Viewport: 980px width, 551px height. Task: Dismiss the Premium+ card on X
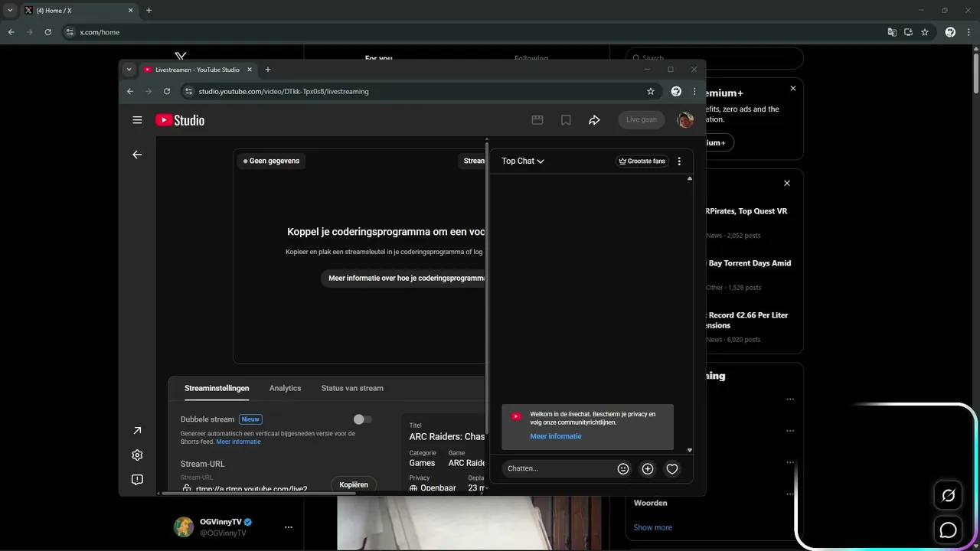click(x=793, y=89)
